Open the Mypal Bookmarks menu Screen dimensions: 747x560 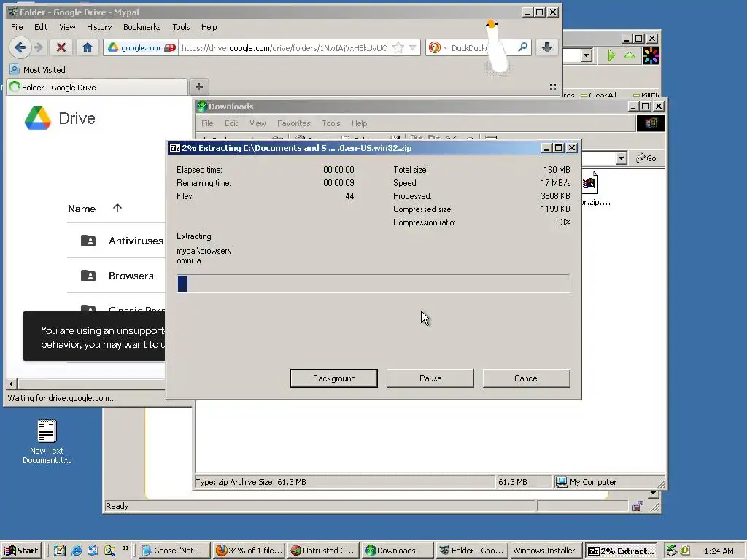(x=142, y=27)
